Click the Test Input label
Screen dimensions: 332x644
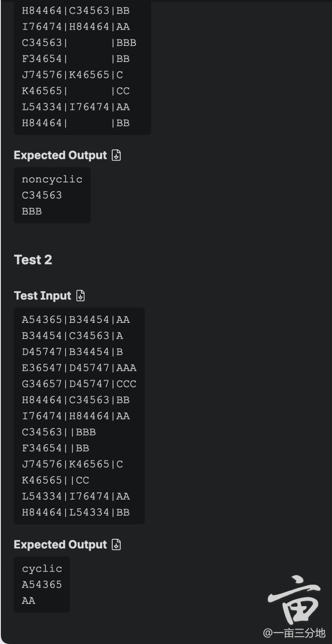(42, 296)
